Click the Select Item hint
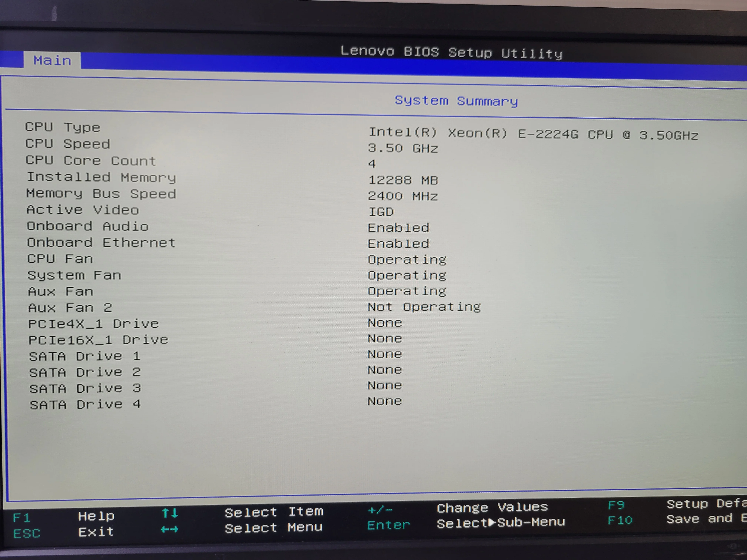747x560 pixels. [x=274, y=512]
